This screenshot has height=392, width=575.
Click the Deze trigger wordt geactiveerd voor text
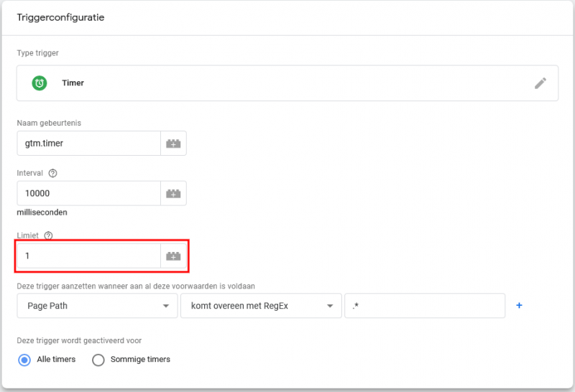click(79, 341)
